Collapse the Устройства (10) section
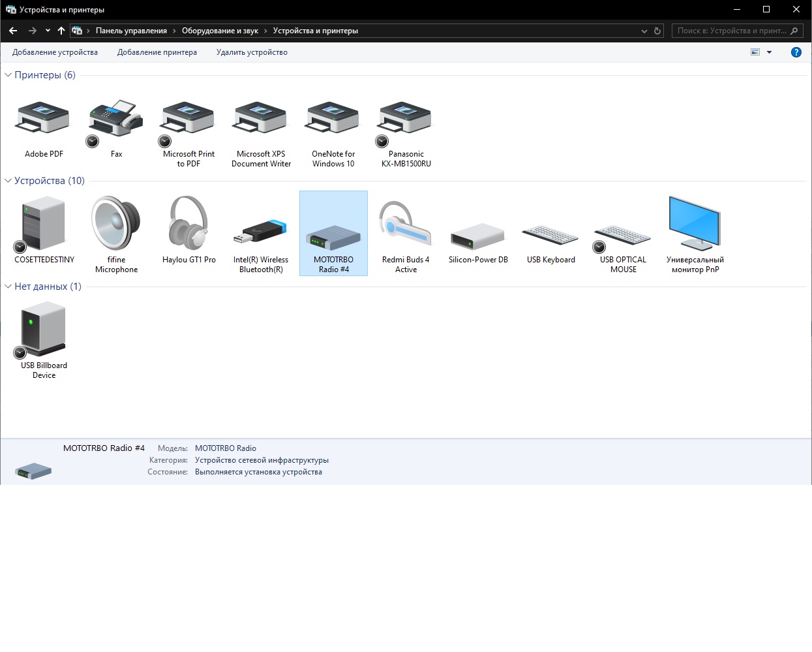Image resolution: width=812 pixels, height=652 pixels. click(x=8, y=181)
